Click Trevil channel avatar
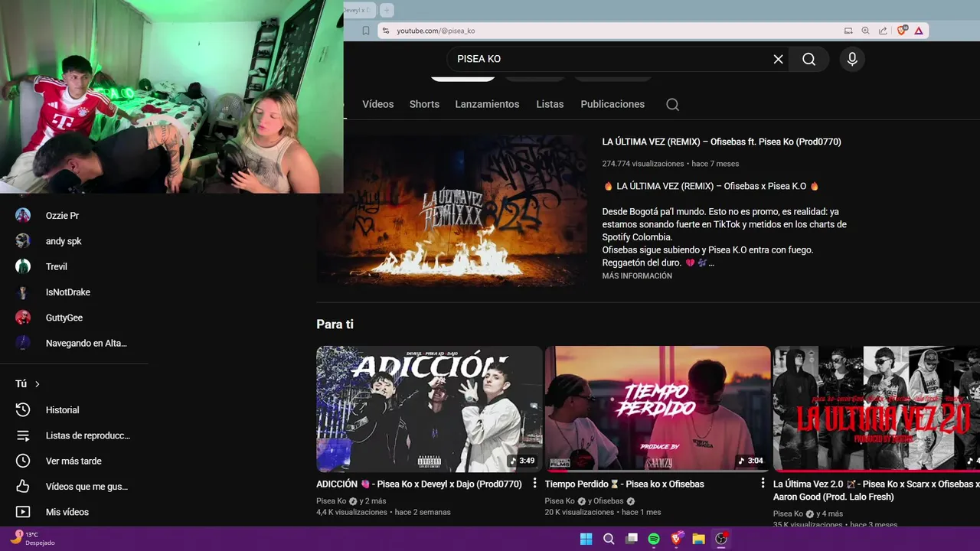This screenshot has height=551, width=980. (23, 266)
